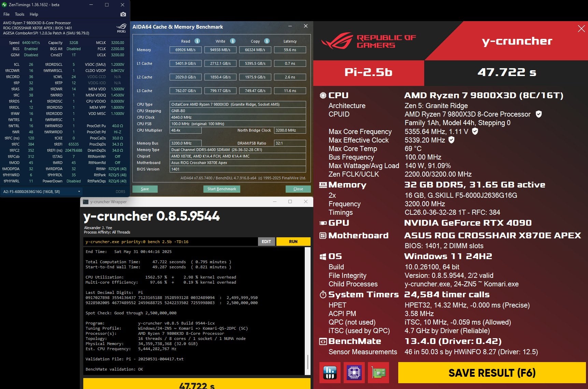This screenshot has height=389, width=588.
Task: Click the verified shield beside CPUID processor name
Action: coord(539,114)
